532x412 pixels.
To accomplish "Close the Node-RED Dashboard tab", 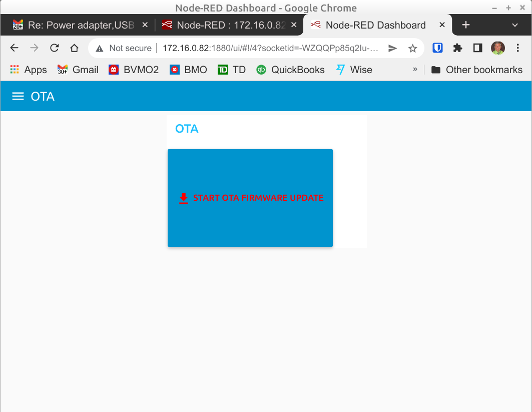I will pyautogui.click(x=442, y=25).
